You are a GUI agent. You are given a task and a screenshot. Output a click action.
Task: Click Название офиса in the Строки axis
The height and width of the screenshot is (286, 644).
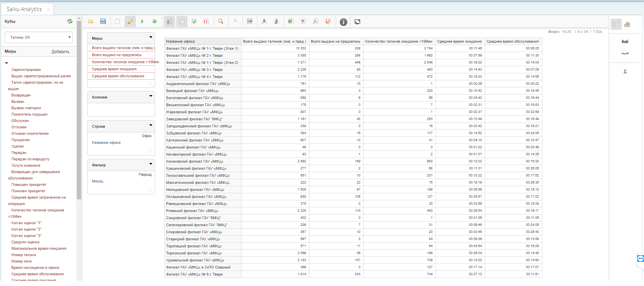click(106, 142)
